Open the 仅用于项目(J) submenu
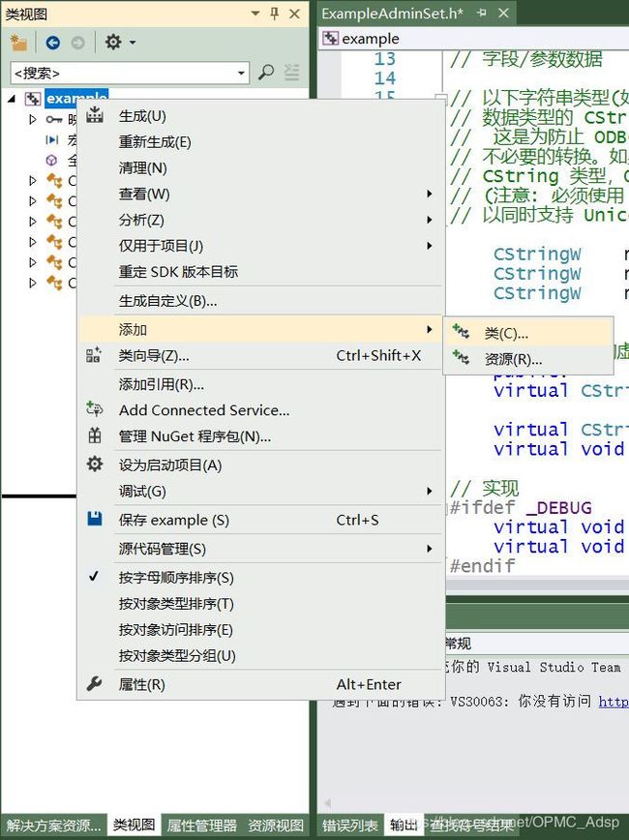The image size is (629, 840). (x=261, y=246)
